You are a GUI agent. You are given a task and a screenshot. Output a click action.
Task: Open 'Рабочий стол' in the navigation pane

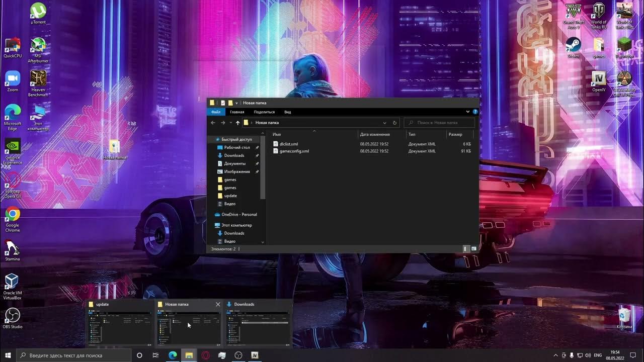(237, 147)
